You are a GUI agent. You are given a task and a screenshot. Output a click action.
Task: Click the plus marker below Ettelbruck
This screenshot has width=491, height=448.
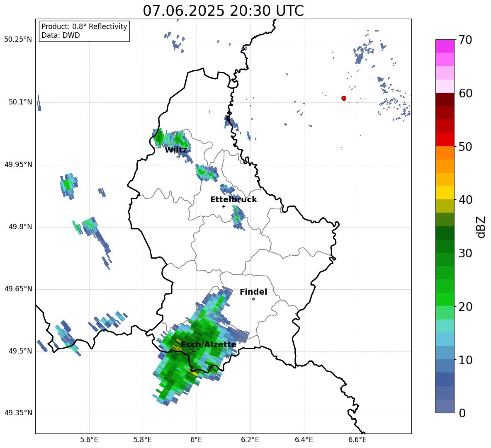pyautogui.click(x=224, y=206)
